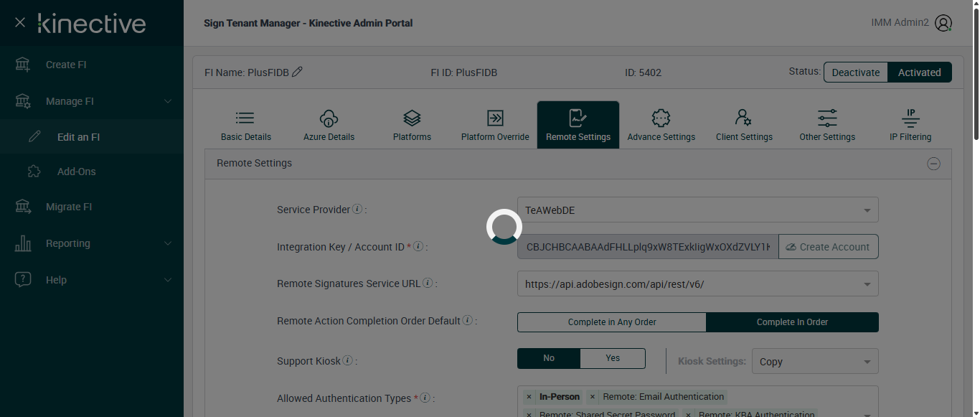Click the Help question bubble icon
Screen dimensions: 980x417
pyautogui.click(x=23, y=280)
